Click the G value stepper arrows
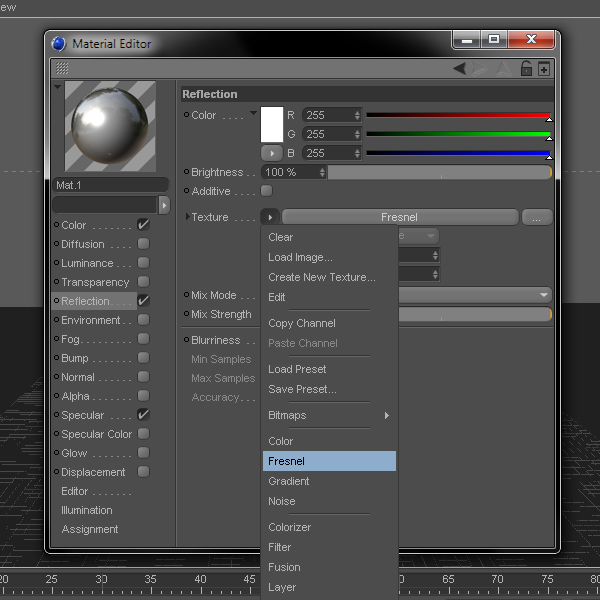 coord(357,134)
